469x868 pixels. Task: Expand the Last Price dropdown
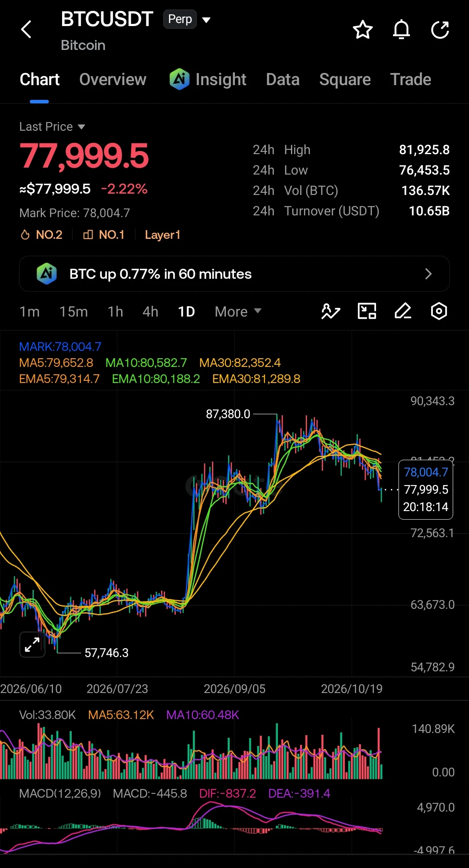(52, 127)
